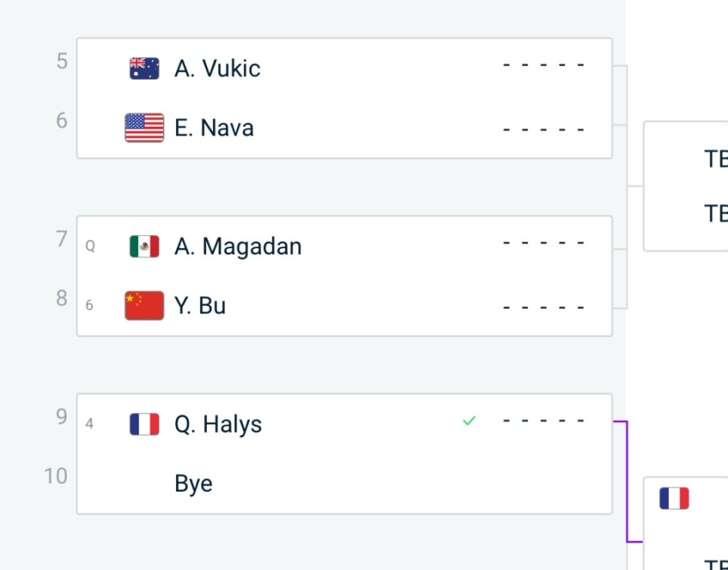
Task: Click the Chinese flag beside Y. Bu
Action: click(144, 306)
